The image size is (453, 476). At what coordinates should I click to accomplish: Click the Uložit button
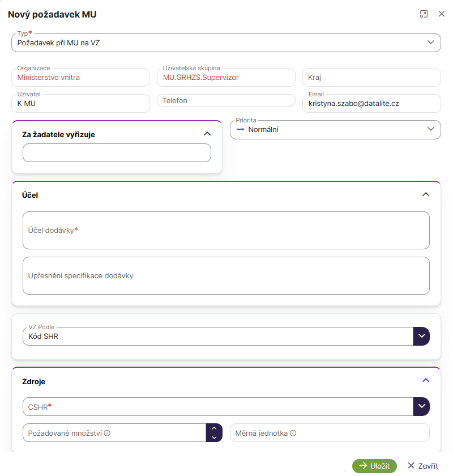[374, 466]
